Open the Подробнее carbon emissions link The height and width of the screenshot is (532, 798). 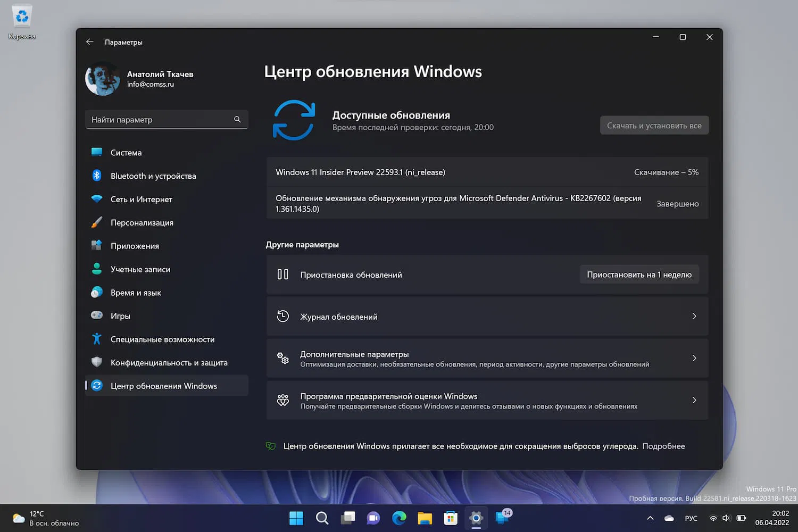coord(663,446)
